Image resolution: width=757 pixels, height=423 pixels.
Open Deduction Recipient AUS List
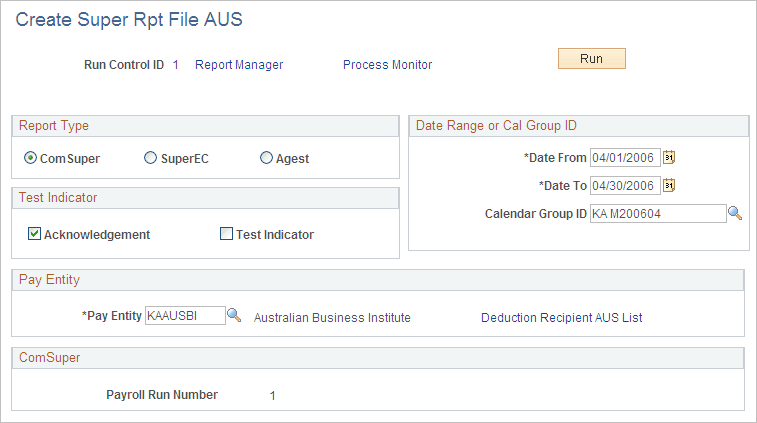pyautogui.click(x=561, y=318)
